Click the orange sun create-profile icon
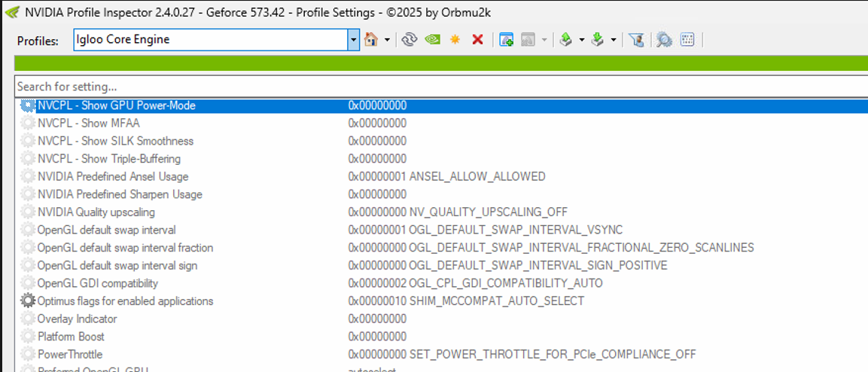Image resolution: width=868 pixels, height=372 pixels. click(455, 40)
